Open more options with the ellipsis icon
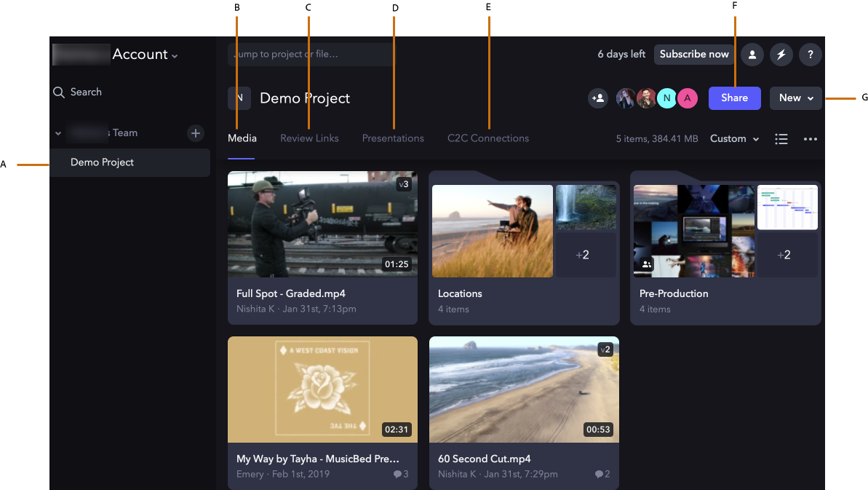This screenshot has height=490, width=868. click(811, 138)
